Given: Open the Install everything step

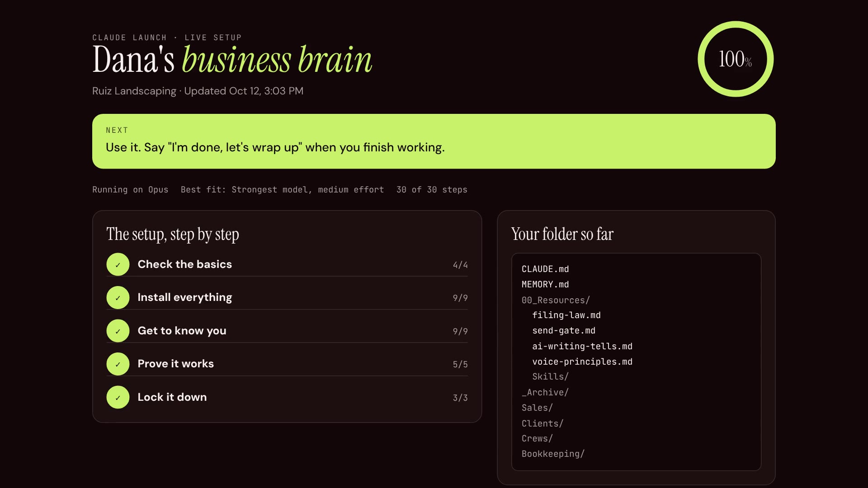Looking at the screenshot, I should pyautogui.click(x=287, y=298).
